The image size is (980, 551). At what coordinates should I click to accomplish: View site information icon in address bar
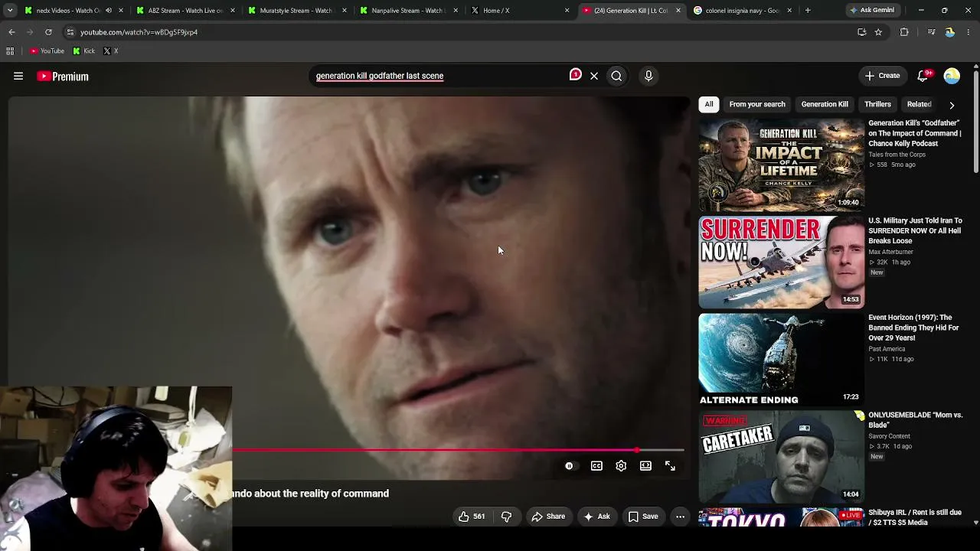70,32
